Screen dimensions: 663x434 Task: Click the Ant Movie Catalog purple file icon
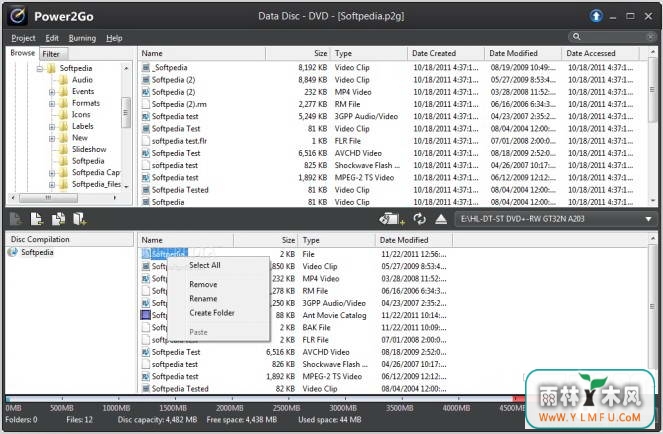click(145, 315)
